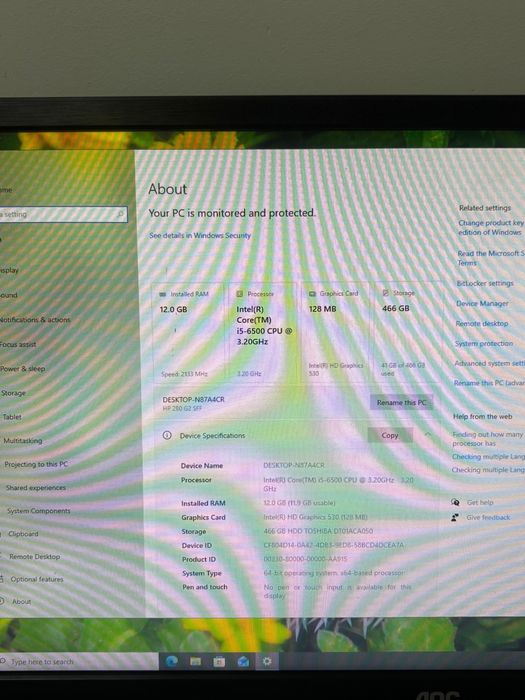Open Change product key link
Viewport: 525px width, 700px height.
491,227
